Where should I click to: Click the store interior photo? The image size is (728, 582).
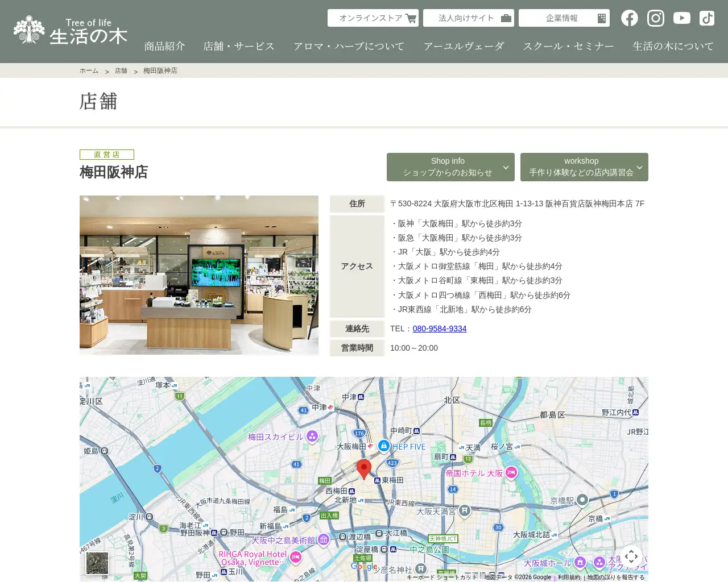point(198,275)
